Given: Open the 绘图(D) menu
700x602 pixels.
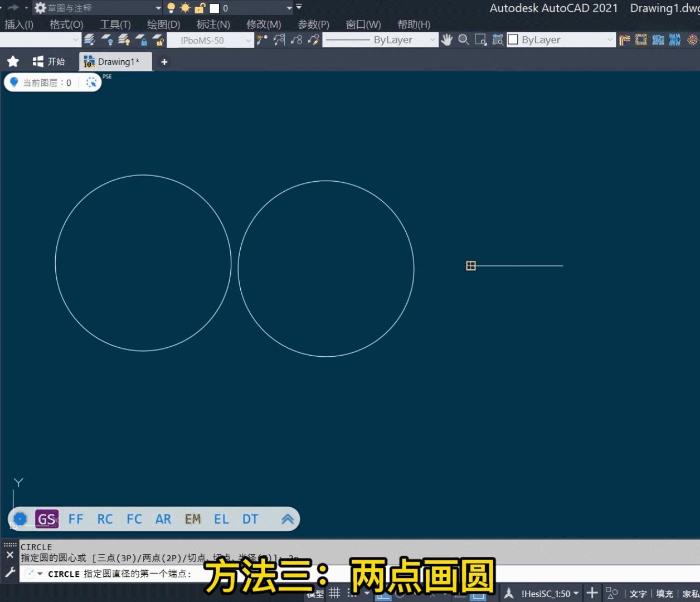Looking at the screenshot, I should [164, 25].
